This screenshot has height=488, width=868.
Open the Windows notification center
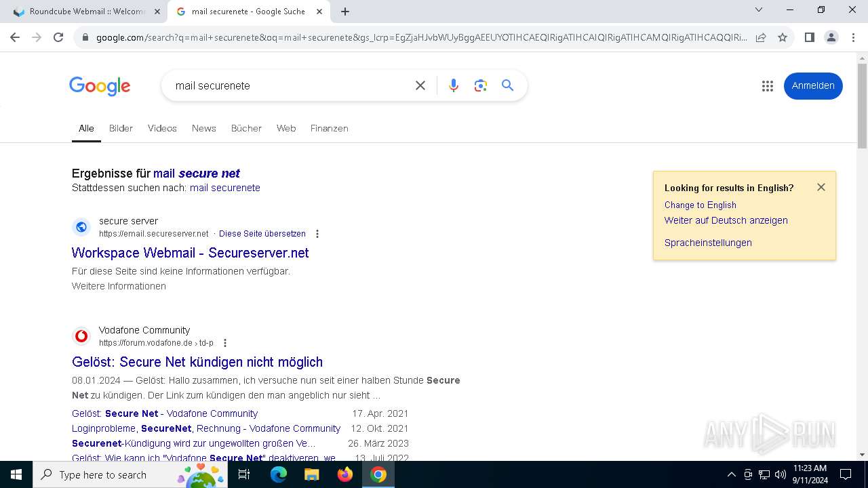tap(846, 474)
